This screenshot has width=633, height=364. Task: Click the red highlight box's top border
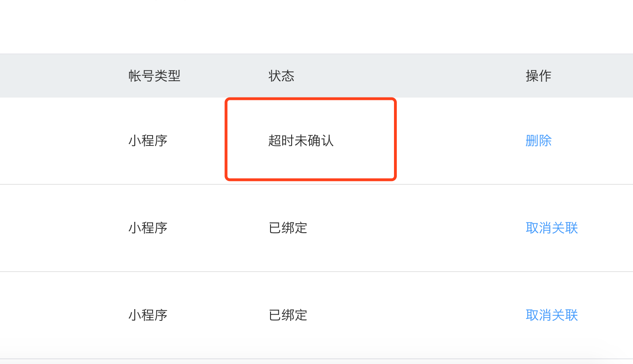pos(311,99)
